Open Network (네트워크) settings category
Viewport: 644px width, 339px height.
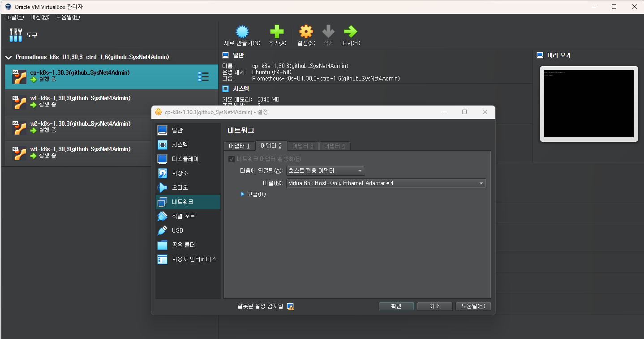pos(188,202)
